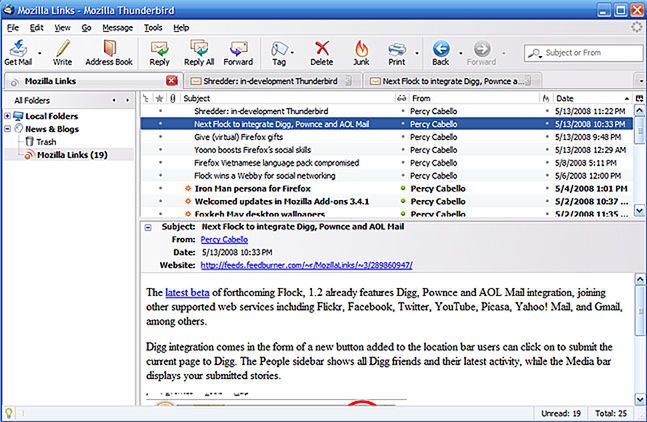Click the message list scrollbar thumb
Image resolution: width=647 pixels, height=422 pixels.
click(640, 131)
